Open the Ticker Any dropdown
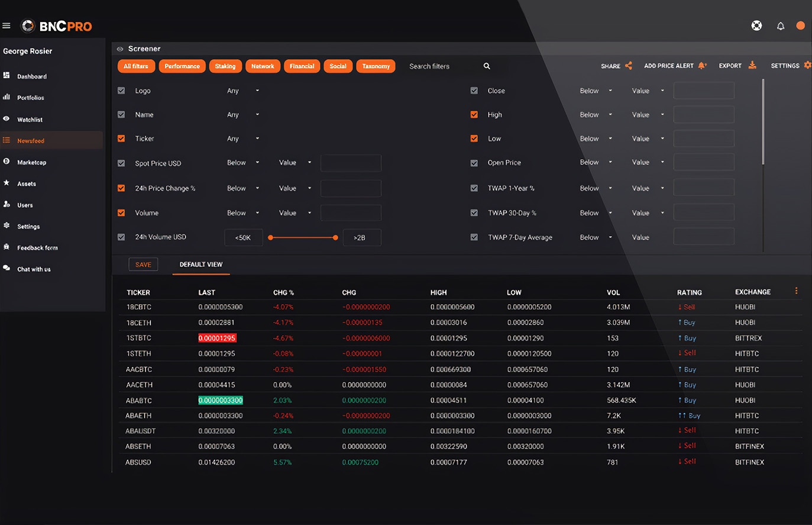Screen dimensions: 812x525 (243, 139)
